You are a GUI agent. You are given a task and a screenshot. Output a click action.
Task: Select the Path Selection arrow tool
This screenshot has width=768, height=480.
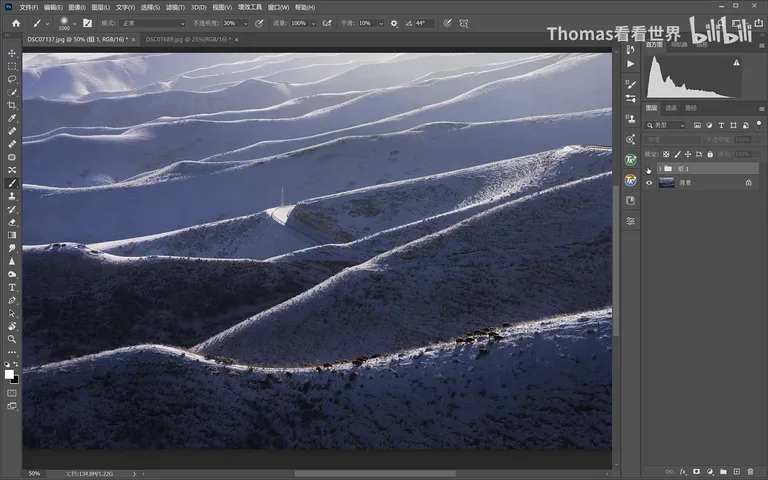click(x=12, y=313)
